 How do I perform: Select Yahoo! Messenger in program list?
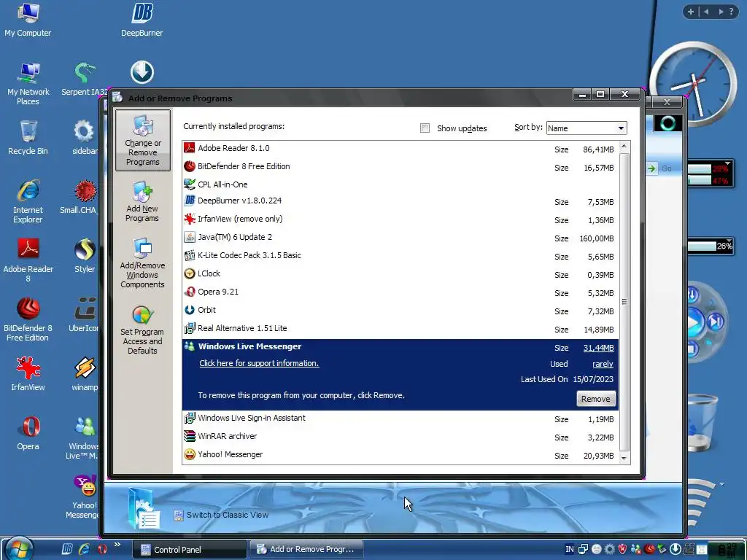pos(400,455)
